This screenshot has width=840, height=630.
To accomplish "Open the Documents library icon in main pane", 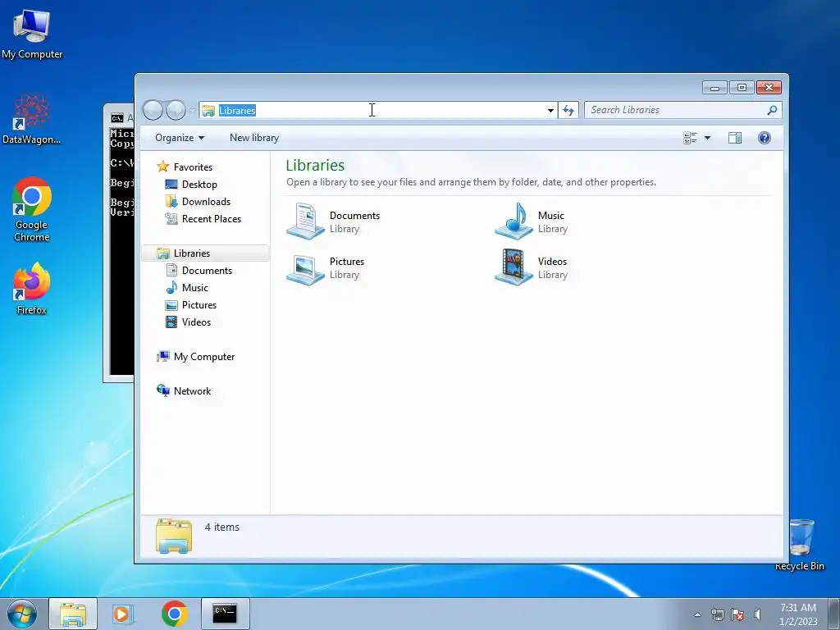I will (305, 221).
